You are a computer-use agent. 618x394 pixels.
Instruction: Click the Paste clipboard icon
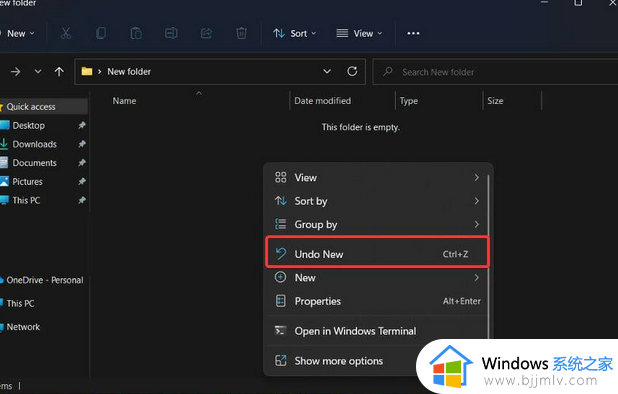coord(136,33)
